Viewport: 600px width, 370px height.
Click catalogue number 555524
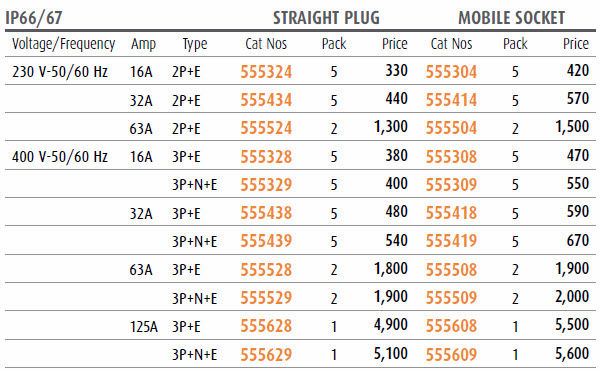point(266,128)
